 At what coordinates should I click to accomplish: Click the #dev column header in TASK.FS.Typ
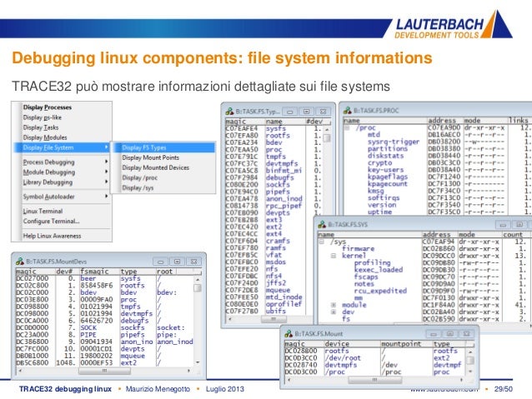[x=314, y=122]
